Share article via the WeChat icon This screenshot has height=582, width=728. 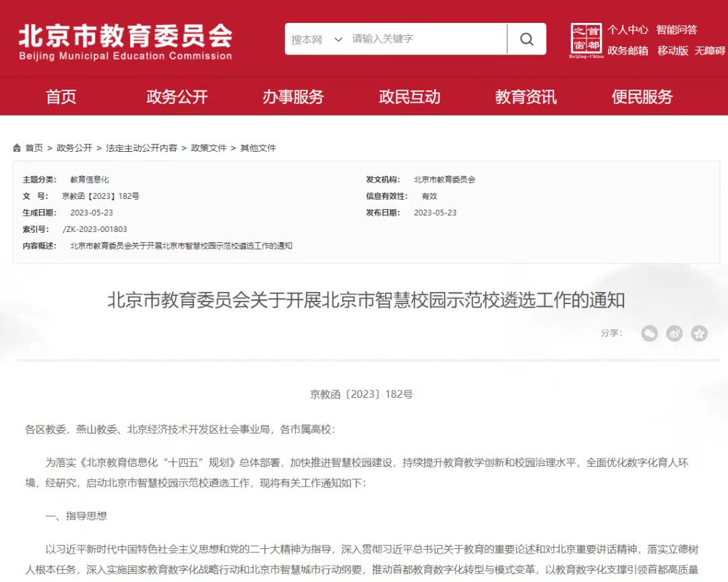pos(649,333)
